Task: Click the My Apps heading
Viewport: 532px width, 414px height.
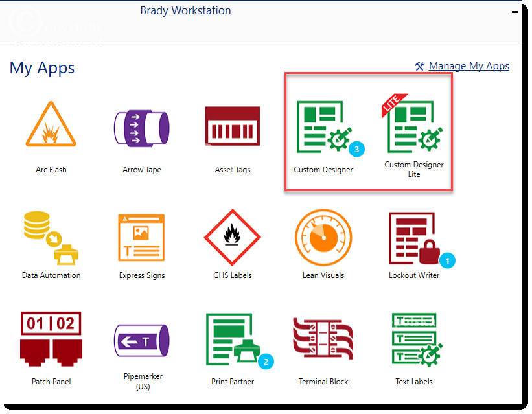Action: [x=42, y=68]
